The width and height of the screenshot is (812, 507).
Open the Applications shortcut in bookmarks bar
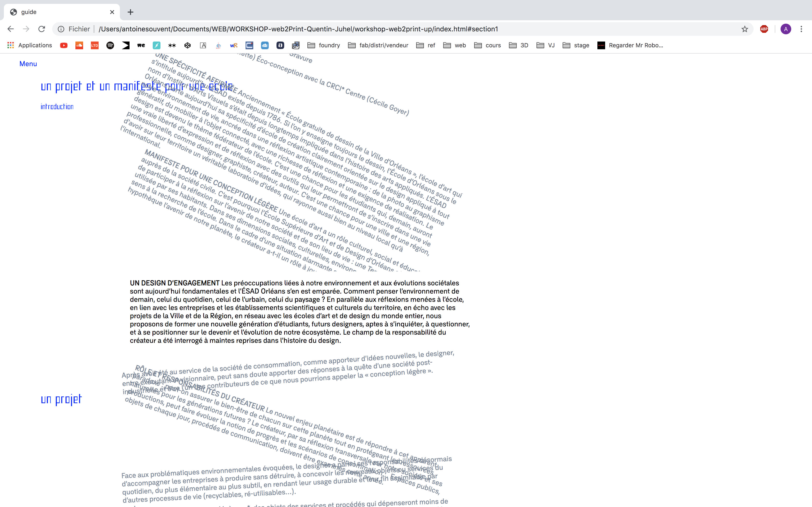tap(30, 45)
